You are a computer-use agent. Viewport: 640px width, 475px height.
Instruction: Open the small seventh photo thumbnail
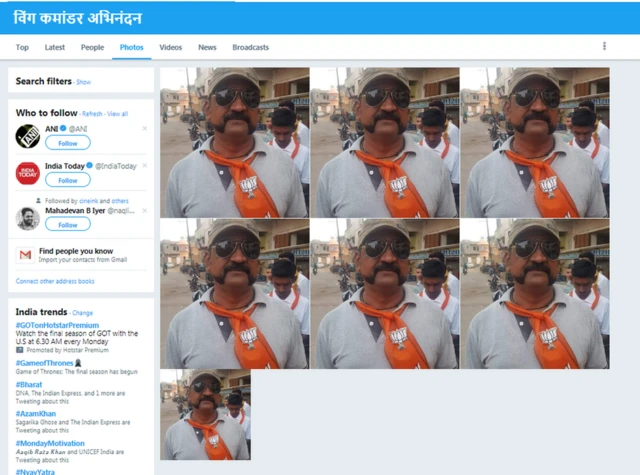click(x=205, y=415)
